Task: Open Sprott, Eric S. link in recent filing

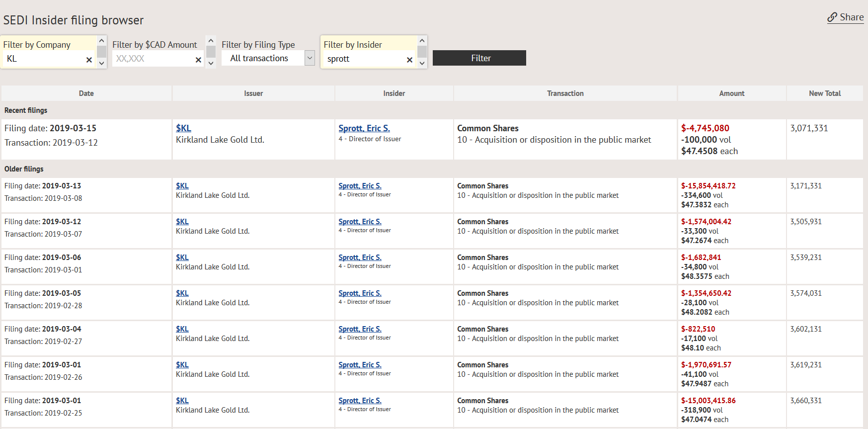Action: point(364,128)
